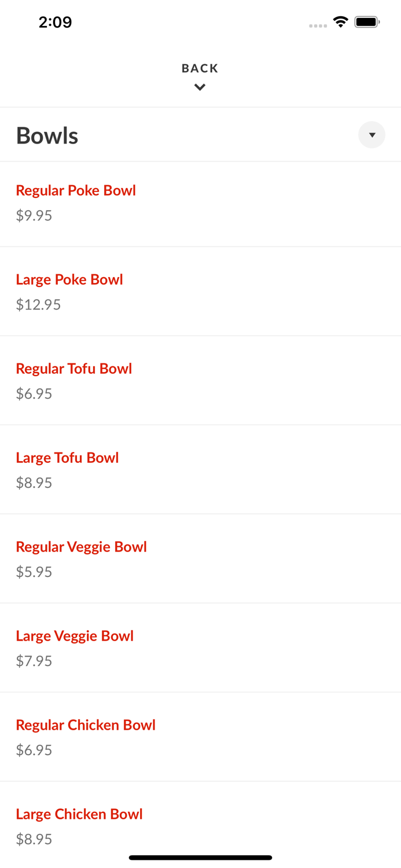
Task: Tap the cellular signal dots indicator
Action: (x=318, y=24)
